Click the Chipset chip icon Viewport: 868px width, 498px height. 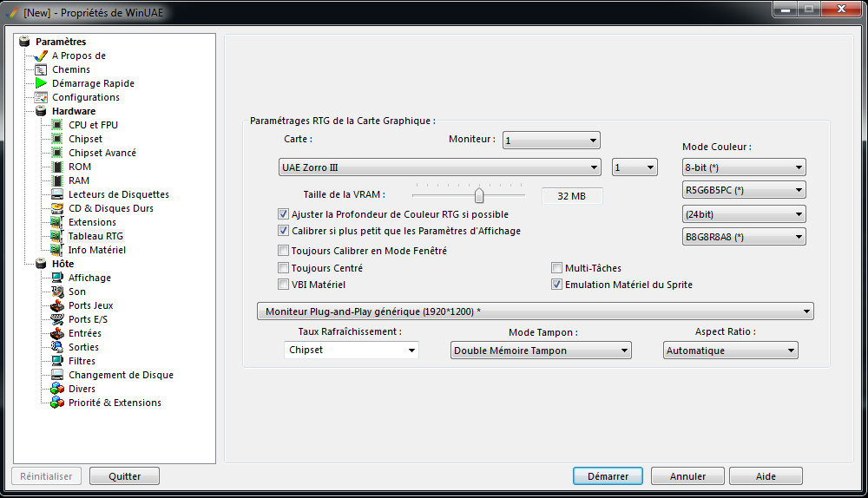(x=57, y=139)
